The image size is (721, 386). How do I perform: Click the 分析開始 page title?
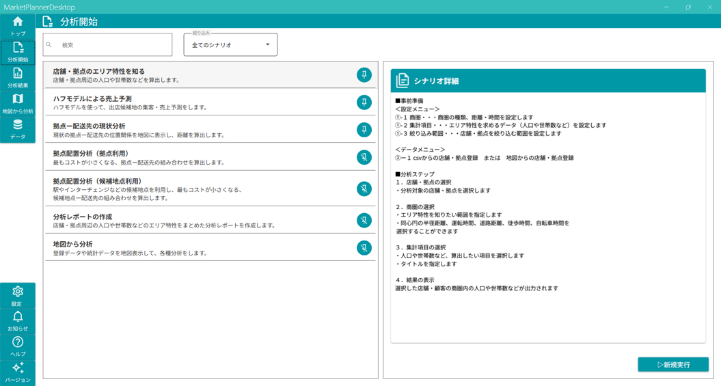79,22
